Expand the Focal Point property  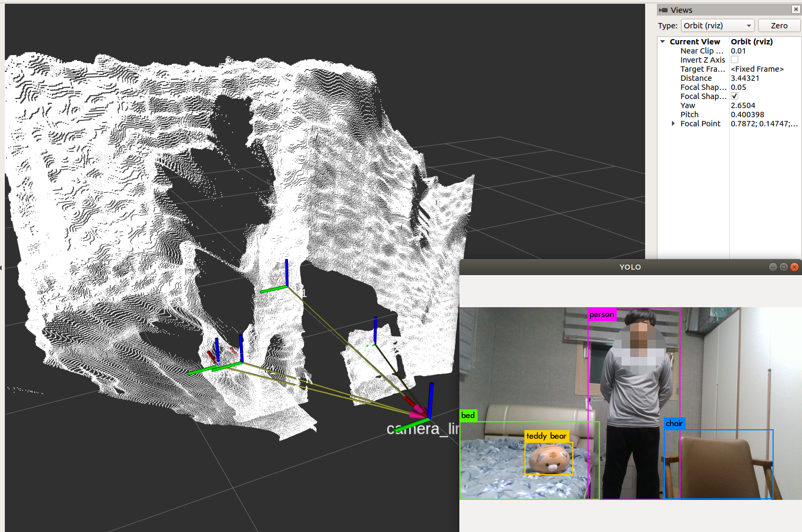click(x=674, y=124)
